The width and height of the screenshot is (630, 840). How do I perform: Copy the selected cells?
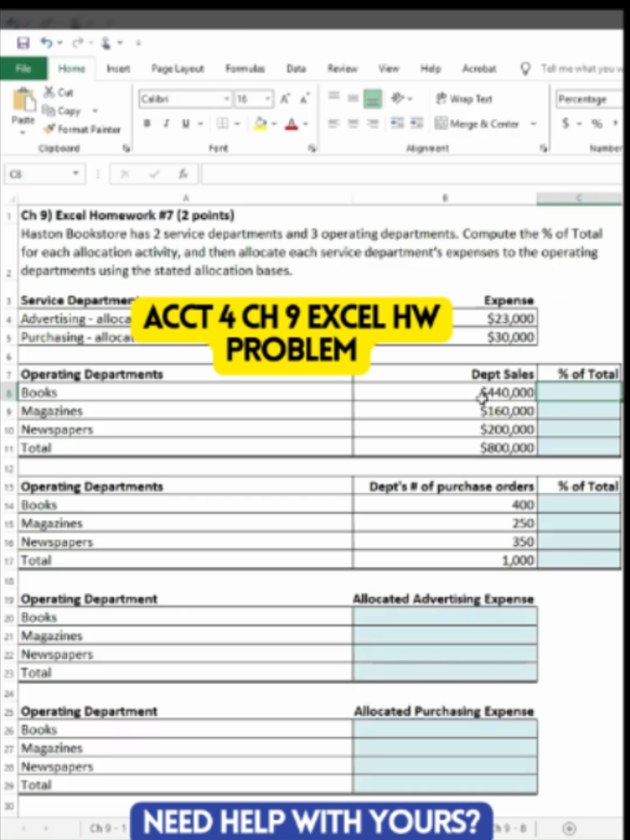62,111
